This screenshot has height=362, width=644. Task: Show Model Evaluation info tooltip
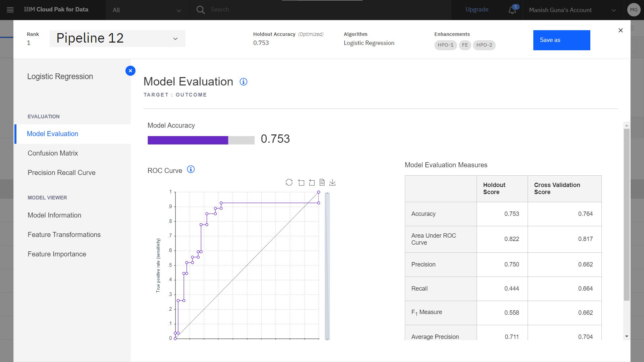pyautogui.click(x=244, y=82)
